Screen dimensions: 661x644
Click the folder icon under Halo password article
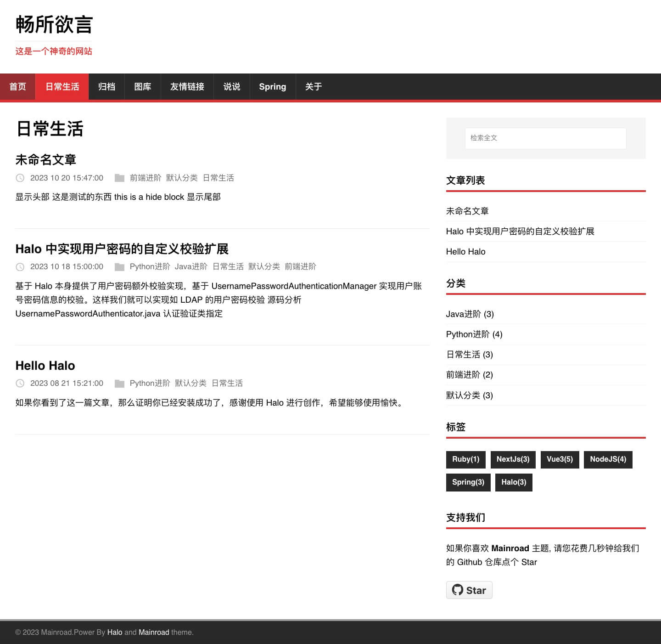(119, 267)
